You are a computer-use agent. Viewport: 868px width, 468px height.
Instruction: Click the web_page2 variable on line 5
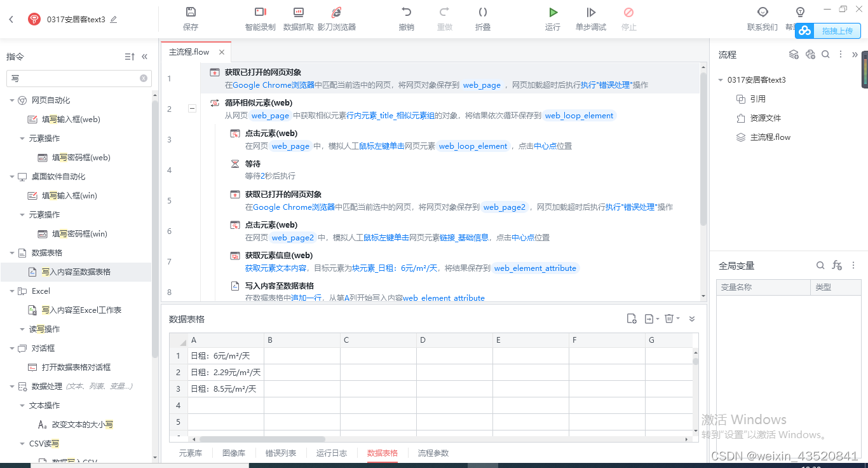(x=505, y=207)
